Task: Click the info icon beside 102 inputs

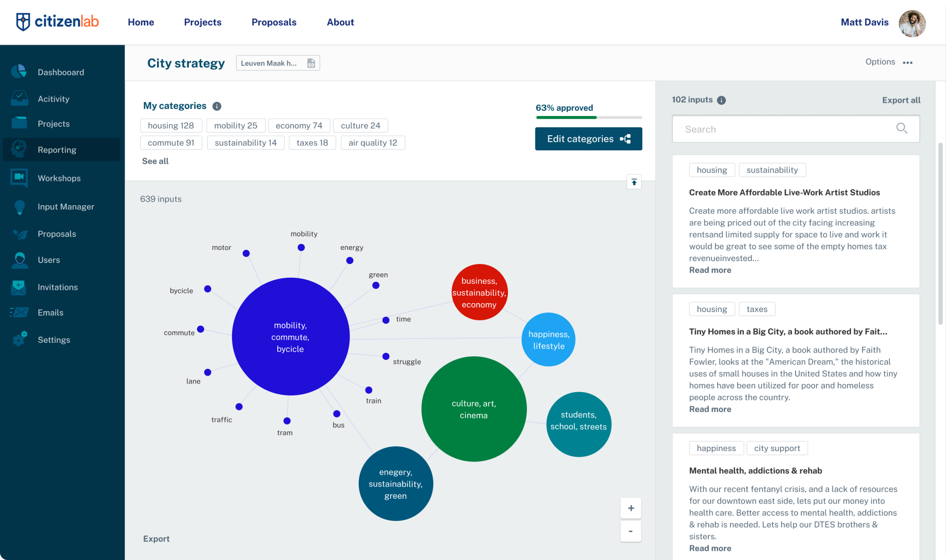Action: click(721, 99)
